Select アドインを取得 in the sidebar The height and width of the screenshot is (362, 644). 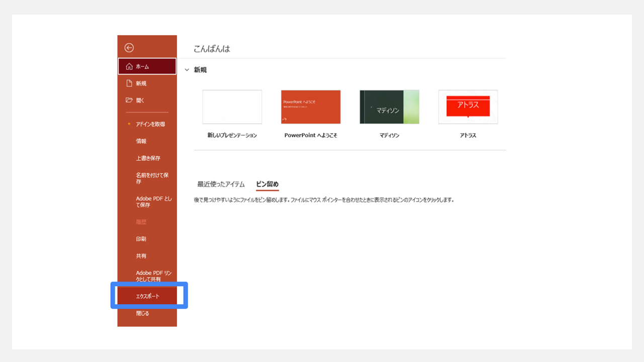[147, 124]
